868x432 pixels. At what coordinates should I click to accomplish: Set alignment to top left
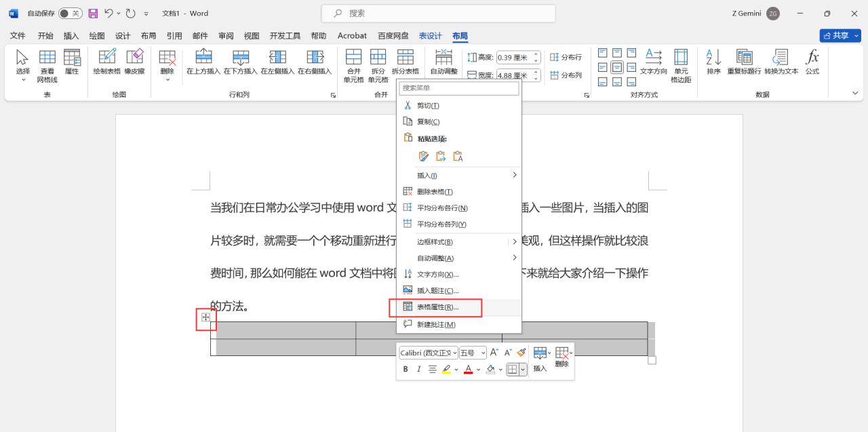click(x=603, y=53)
